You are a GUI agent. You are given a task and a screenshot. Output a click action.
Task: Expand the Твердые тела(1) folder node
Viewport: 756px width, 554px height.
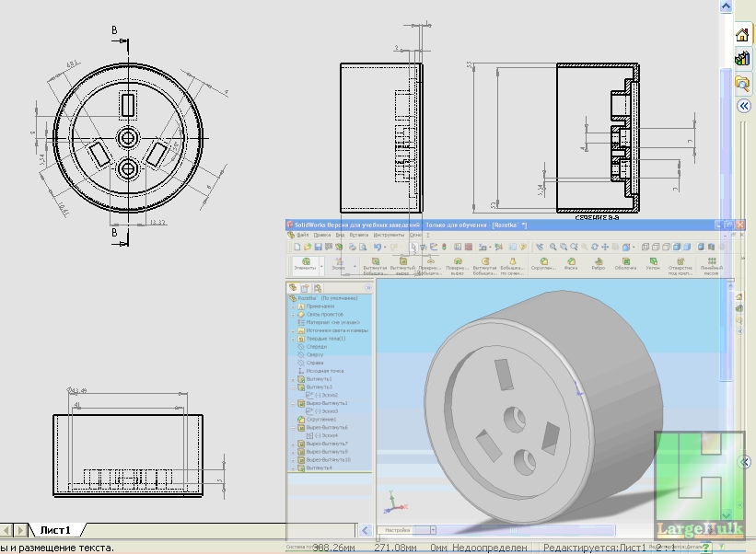293,339
